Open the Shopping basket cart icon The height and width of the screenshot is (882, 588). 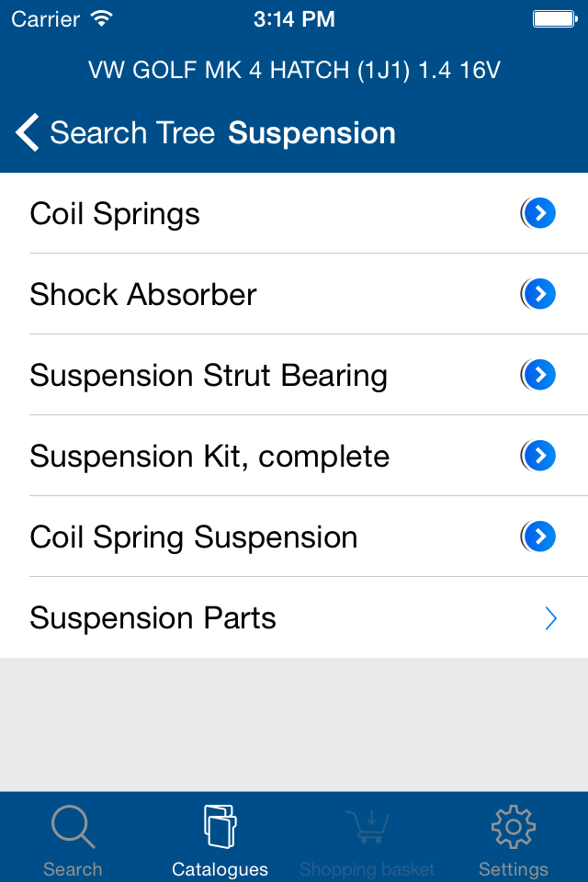click(x=367, y=827)
